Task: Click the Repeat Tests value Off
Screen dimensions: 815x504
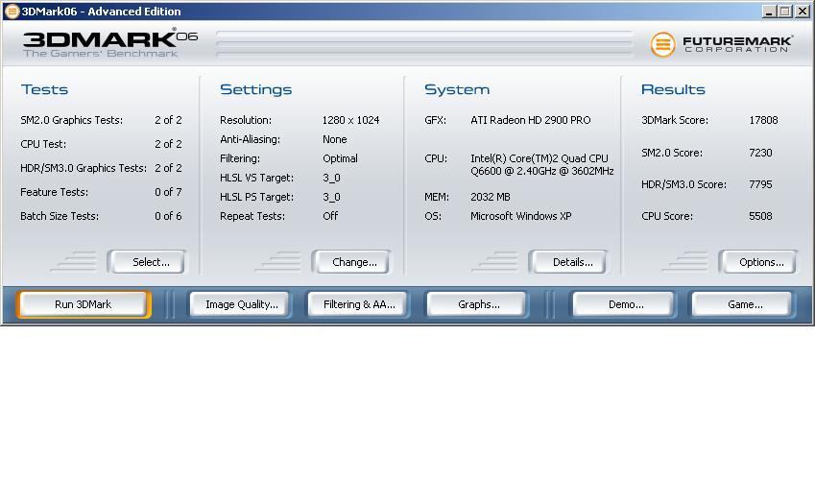Action: click(x=330, y=216)
